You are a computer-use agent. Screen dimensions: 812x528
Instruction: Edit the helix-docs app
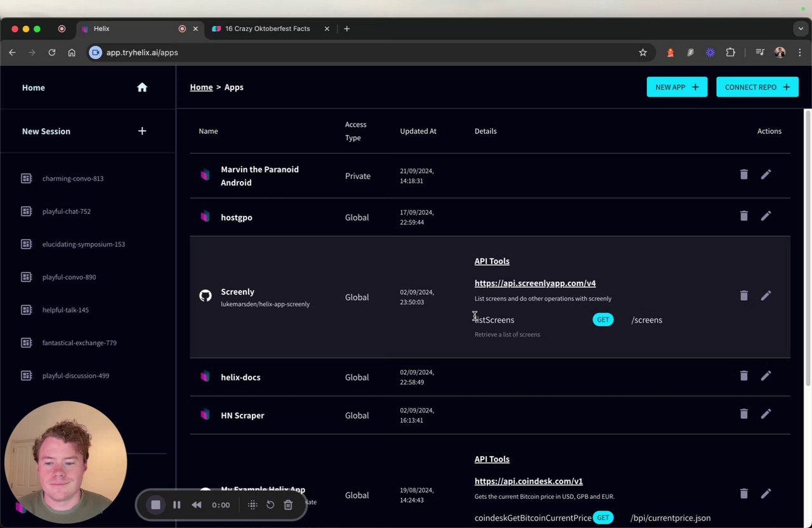click(766, 376)
